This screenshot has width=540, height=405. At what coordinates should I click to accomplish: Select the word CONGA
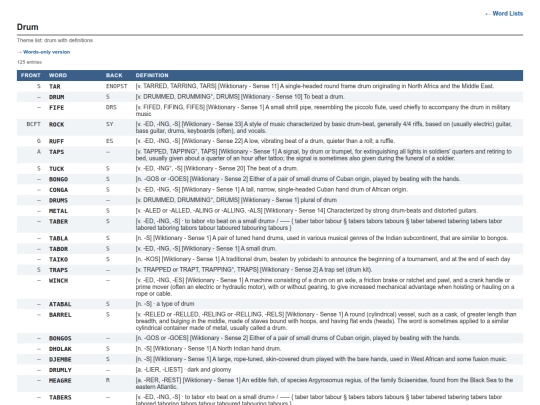(59, 190)
